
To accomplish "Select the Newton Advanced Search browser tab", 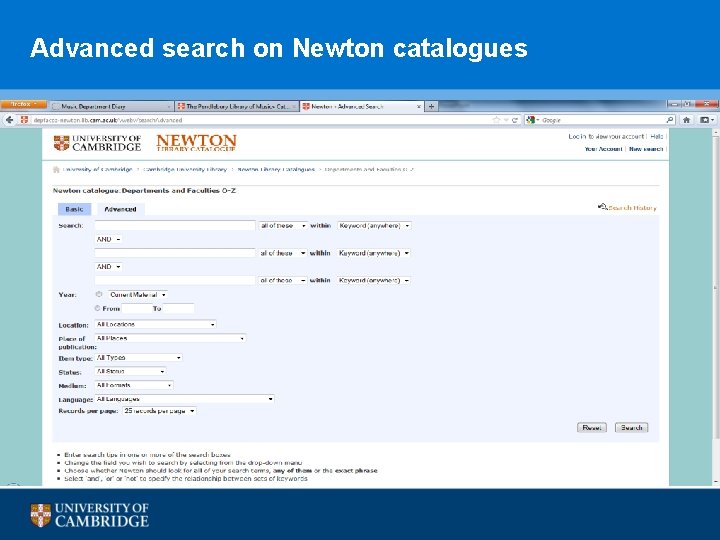I will pyautogui.click(x=360, y=107).
